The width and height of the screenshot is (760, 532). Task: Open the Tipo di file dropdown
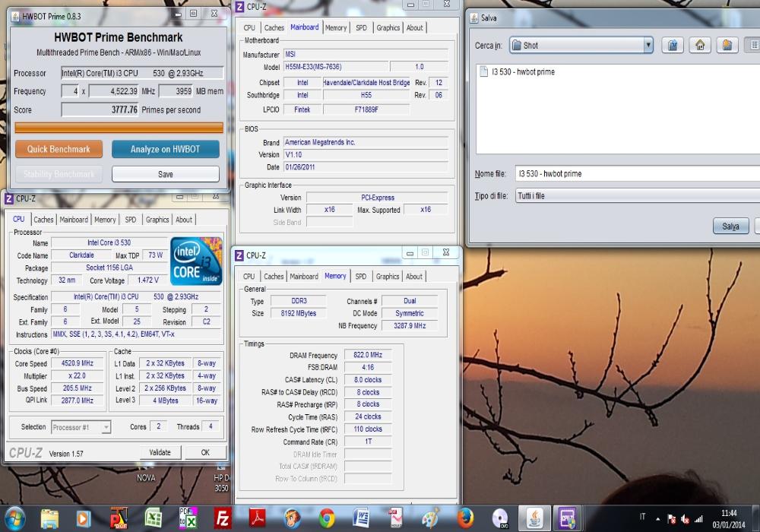coord(638,196)
